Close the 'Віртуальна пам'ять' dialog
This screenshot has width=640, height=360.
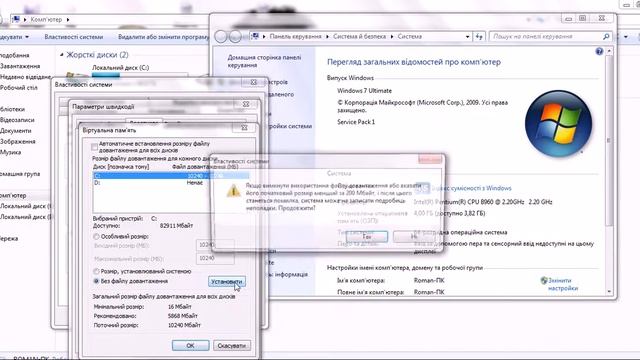pos(244,128)
